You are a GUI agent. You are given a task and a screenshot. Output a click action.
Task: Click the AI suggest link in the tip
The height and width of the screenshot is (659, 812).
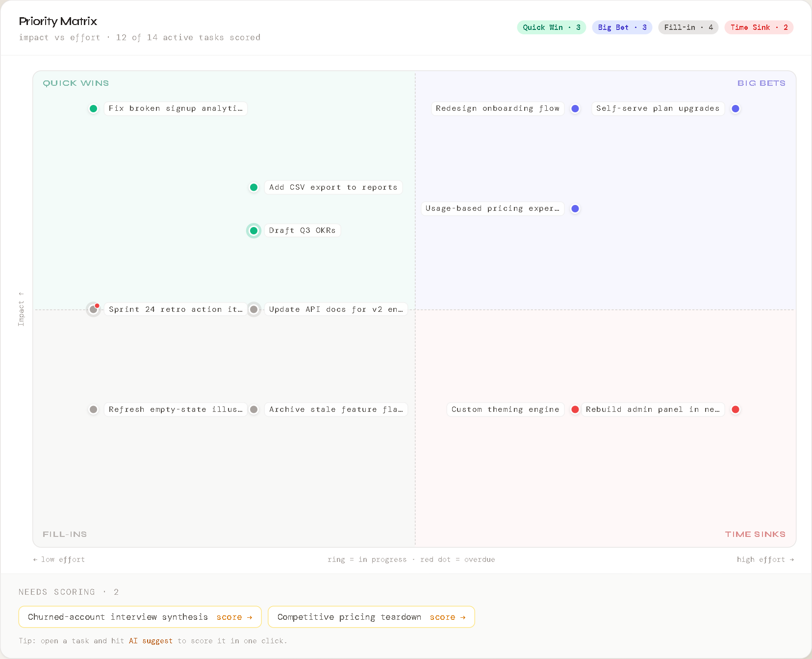click(x=151, y=641)
